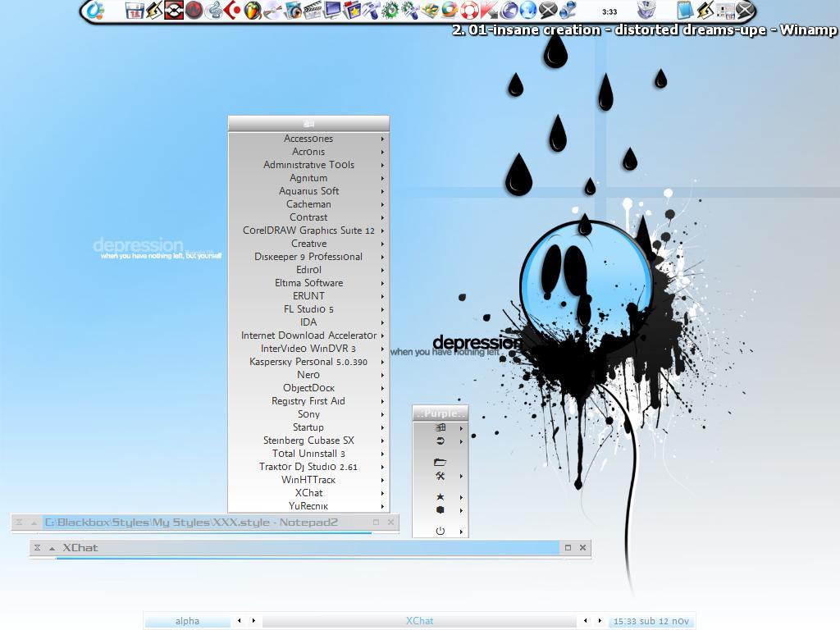Screen dimensions: 840x630
Task: Click the Winamp icon beside the Notepad icon
Action: [x=705, y=10]
